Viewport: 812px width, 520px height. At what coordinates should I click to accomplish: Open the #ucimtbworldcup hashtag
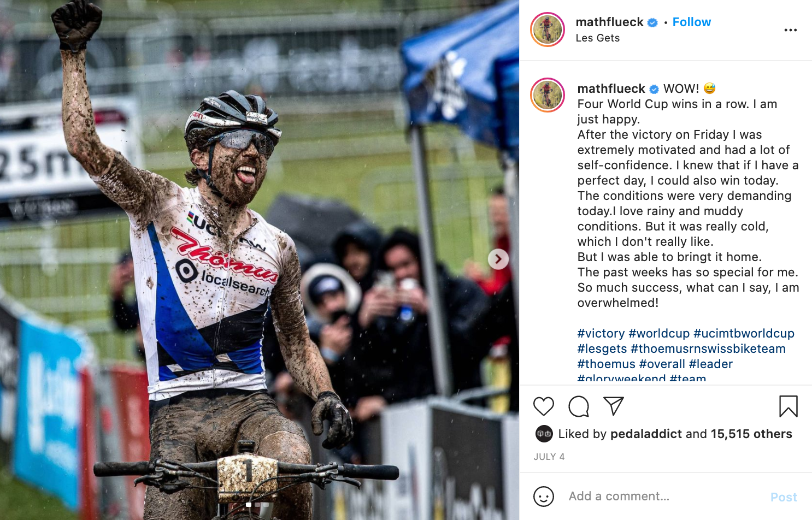tap(744, 334)
